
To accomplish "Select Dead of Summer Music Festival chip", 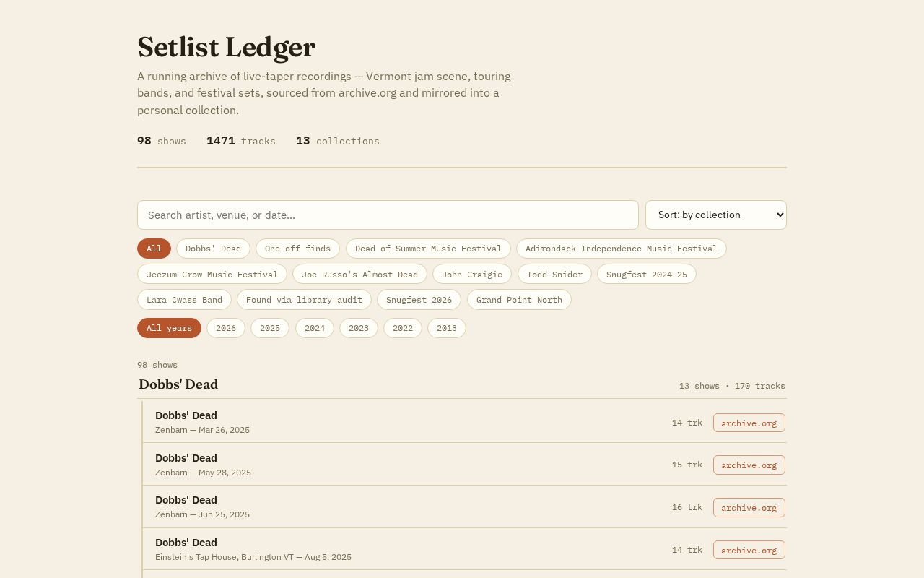I will (x=428, y=249).
